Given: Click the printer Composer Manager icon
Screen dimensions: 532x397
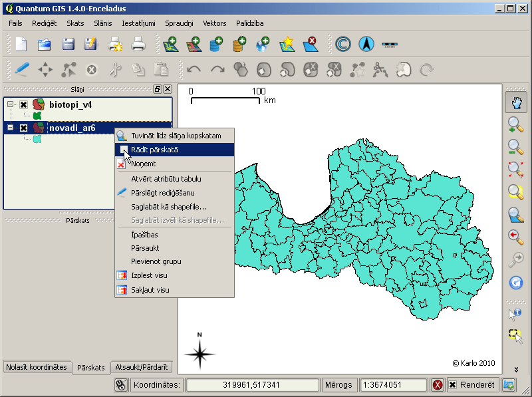Looking at the screenshot, I should [138, 45].
